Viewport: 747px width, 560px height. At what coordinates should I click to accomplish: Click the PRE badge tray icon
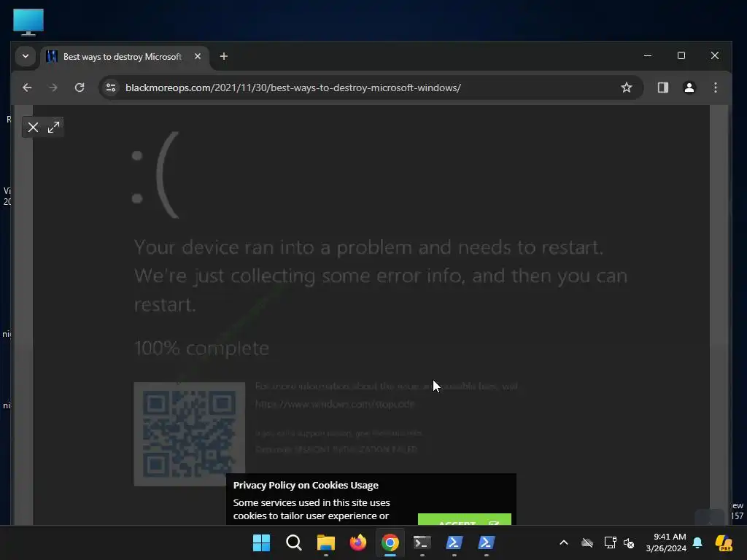724,542
